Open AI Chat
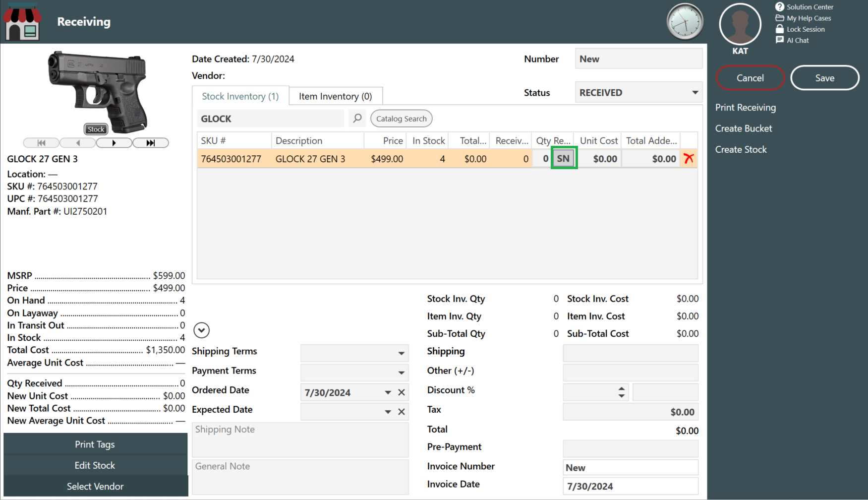This screenshot has height=500, width=868. 793,40
